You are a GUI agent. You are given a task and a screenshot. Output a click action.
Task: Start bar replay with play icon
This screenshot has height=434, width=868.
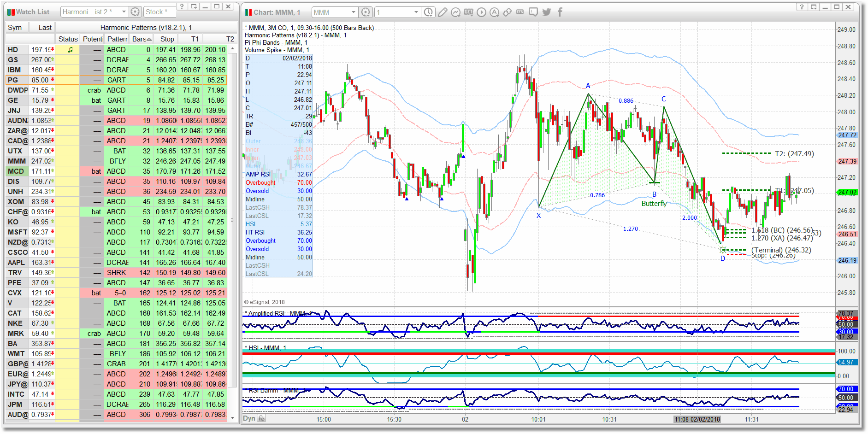click(x=482, y=12)
